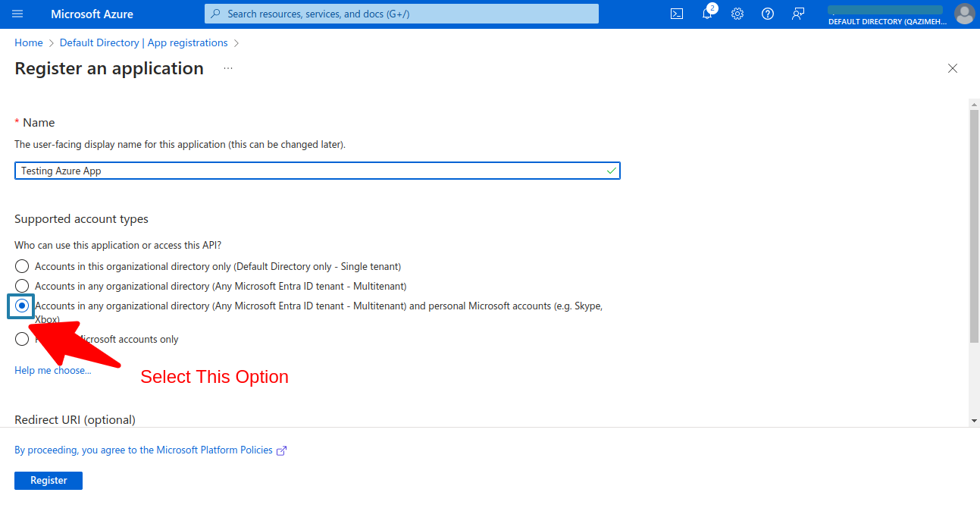Open portal settings gear
980x505 pixels.
tap(737, 14)
